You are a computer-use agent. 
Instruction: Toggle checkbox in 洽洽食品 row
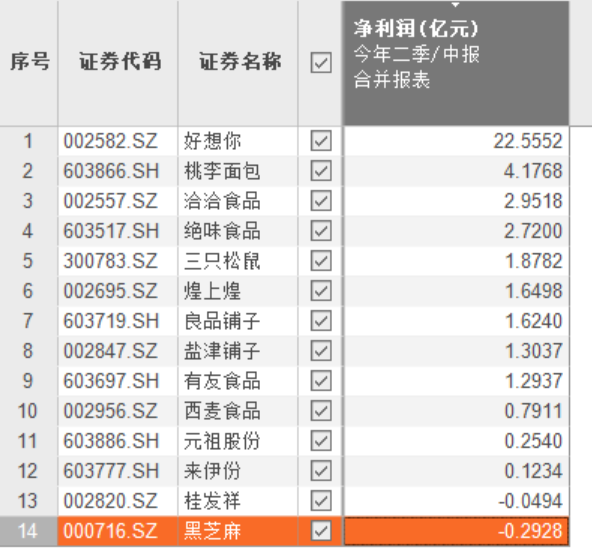click(321, 200)
